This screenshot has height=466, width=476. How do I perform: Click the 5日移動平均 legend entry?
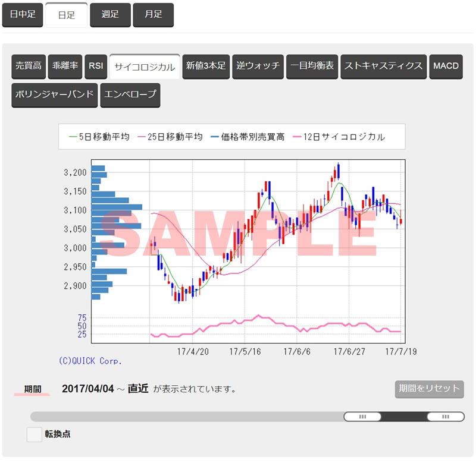pyautogui.click(x=99, y=137)
